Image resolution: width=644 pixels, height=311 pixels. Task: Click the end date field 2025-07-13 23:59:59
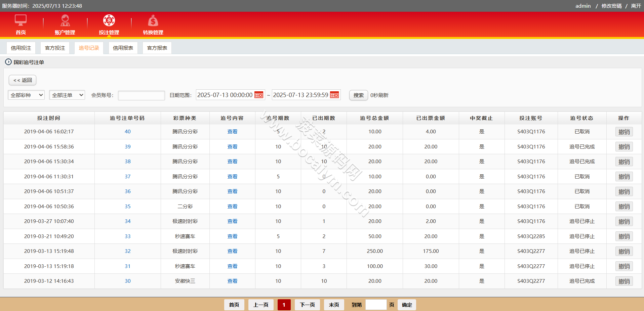click(x=306, y=95)
